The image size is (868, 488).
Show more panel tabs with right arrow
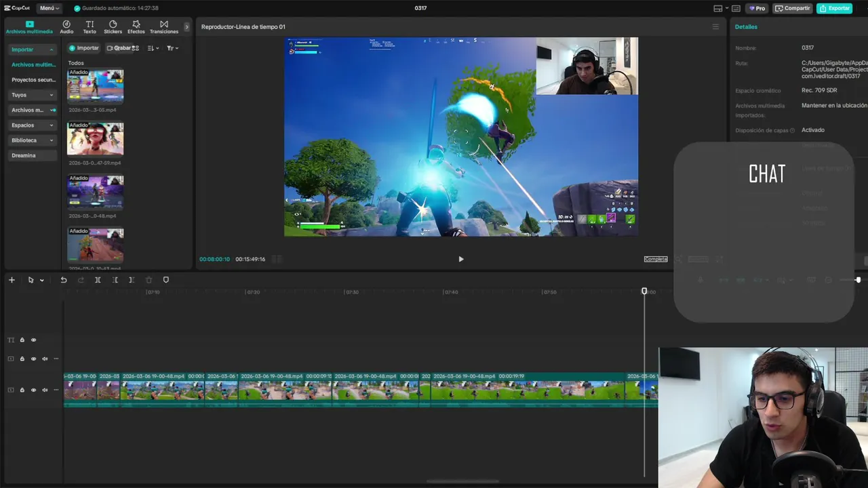(187, 27)
